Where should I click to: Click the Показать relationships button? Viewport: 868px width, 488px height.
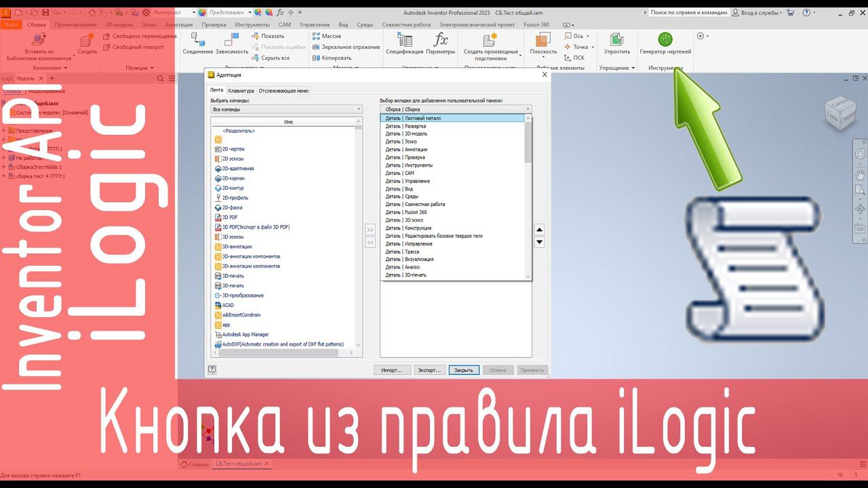(268, 36)
